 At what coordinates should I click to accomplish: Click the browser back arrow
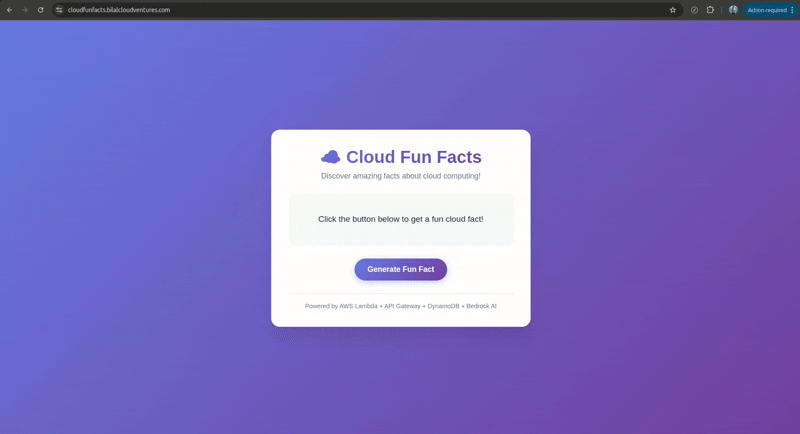[9, 10]
